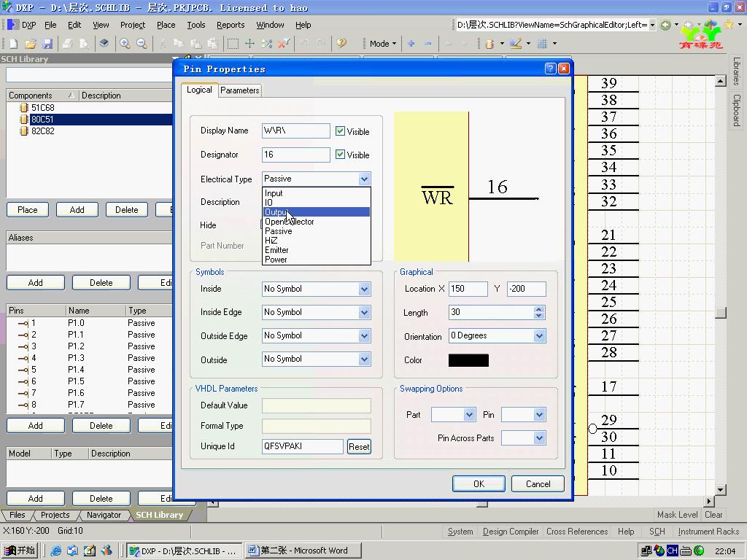Viewport: 747px width, 560px height.
Task: Switch to the Microsoft Word taskbar window
Action: click(x=303, y=551)
